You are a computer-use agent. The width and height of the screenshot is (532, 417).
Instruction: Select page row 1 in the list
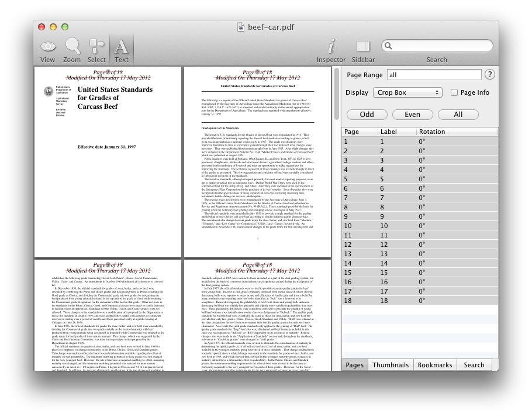click(x=420, y=142)
